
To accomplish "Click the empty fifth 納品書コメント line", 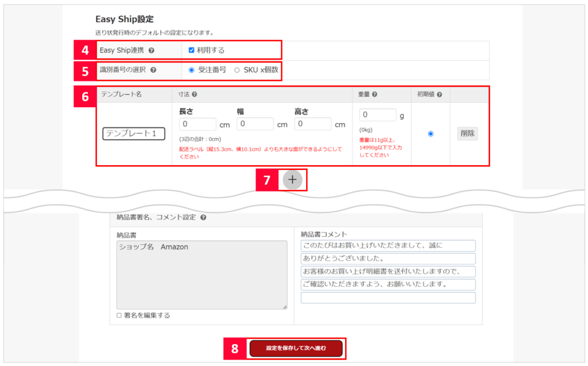I will click(x=388, y=298).
